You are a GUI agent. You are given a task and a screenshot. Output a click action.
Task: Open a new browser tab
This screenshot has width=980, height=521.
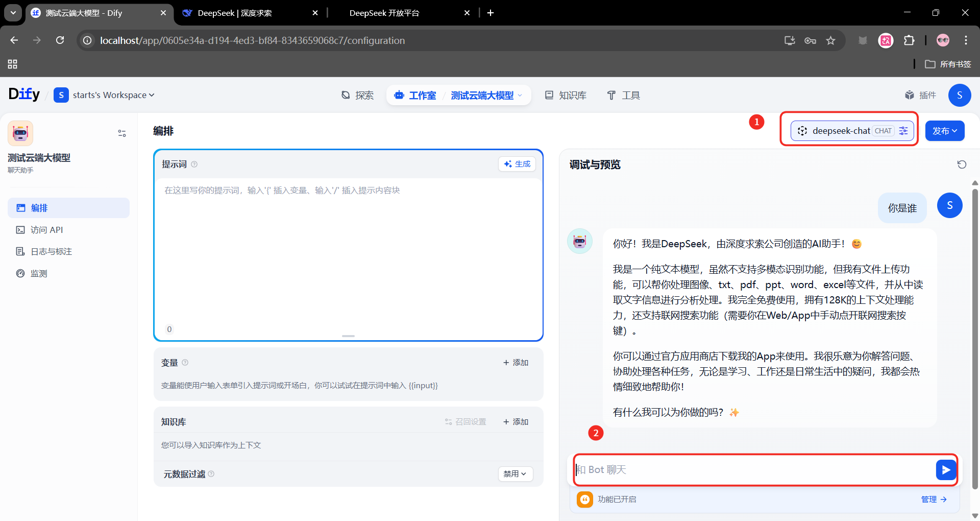[491, 13]
